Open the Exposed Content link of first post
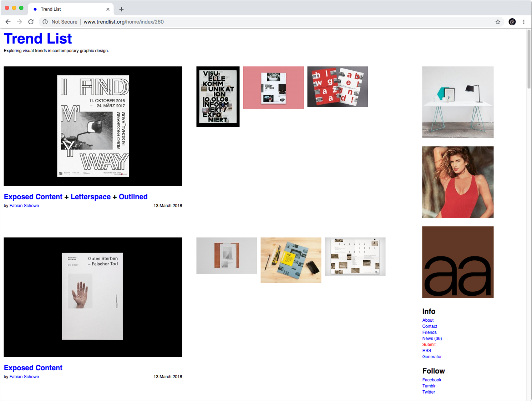Image resolution: width=532 pixels, height=401 pixels. 33,197
